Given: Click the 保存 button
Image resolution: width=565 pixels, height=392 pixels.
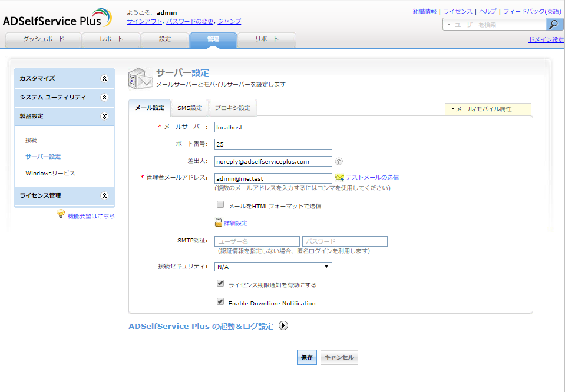Looking at the screenshot, I should (x=307, y=357).
